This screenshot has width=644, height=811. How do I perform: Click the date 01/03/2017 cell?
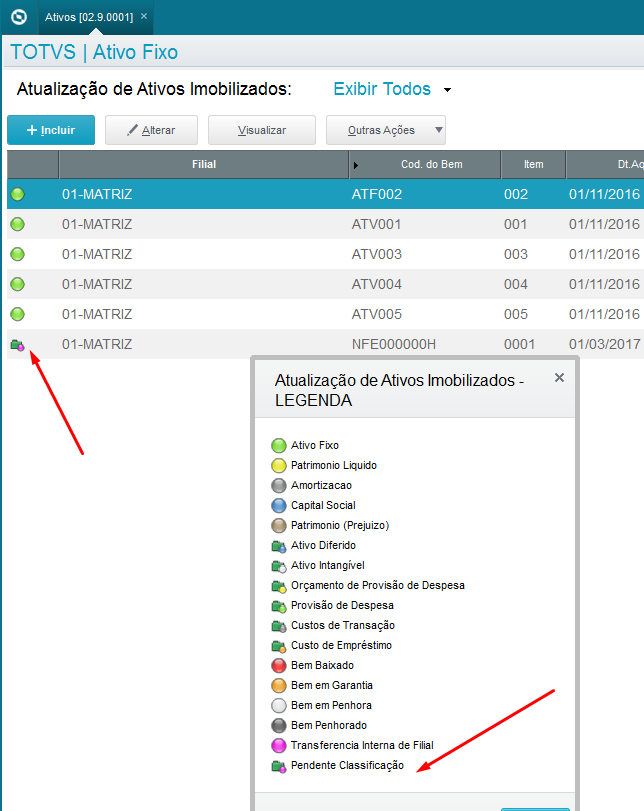[605, 344]
